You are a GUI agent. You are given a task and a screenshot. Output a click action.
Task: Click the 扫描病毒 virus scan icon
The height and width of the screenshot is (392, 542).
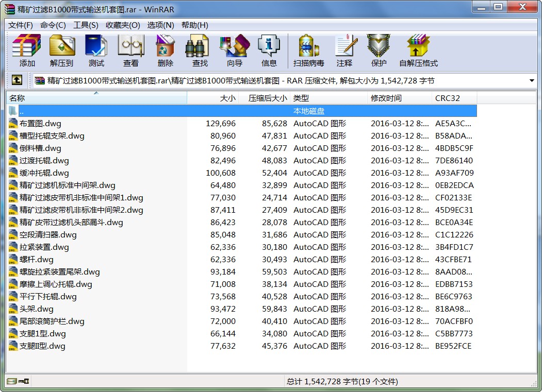[x=308, y=50]
